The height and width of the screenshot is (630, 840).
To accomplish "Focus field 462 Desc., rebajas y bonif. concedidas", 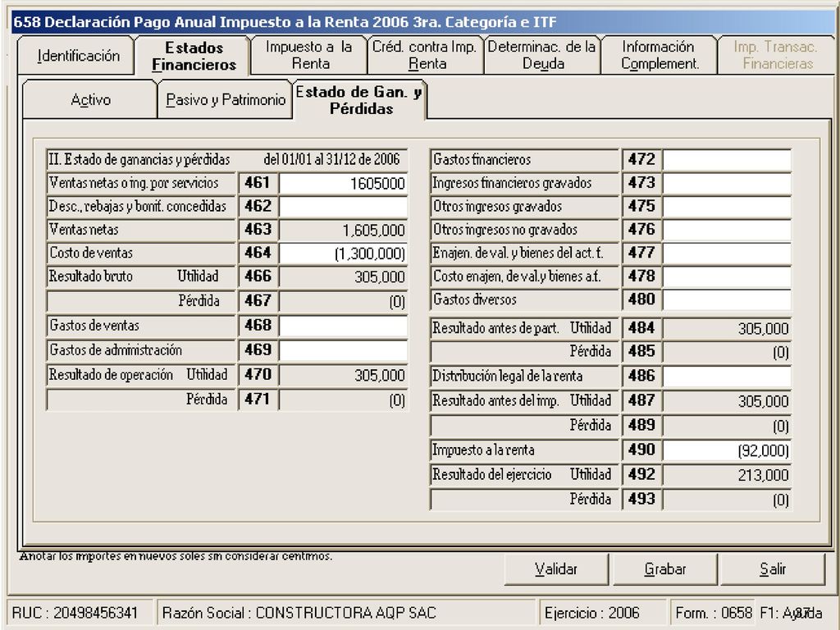I will click(x=344, y=207).
